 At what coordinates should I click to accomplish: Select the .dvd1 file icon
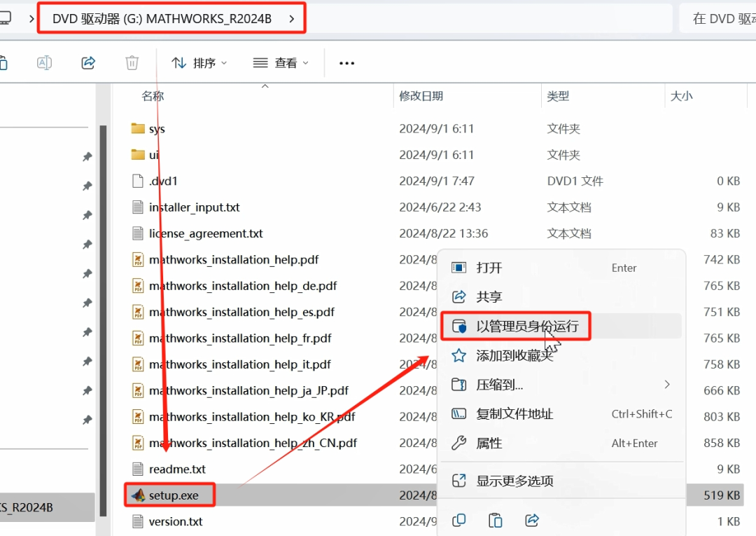click(138, 181)
